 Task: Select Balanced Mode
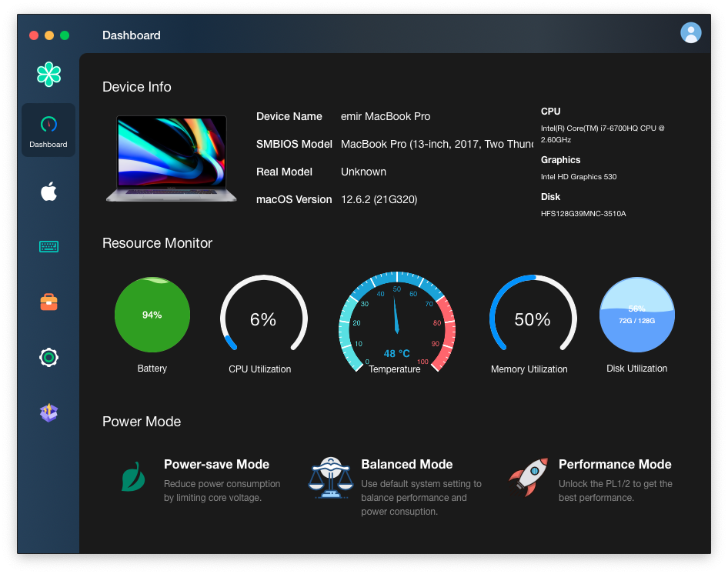396,487
